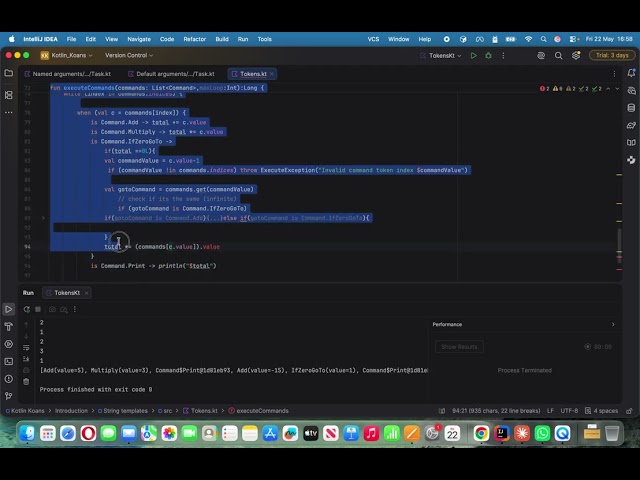The width and height of the screenshot is (640, 480).
Task: Open the Build menu
Action: [222, 39]
